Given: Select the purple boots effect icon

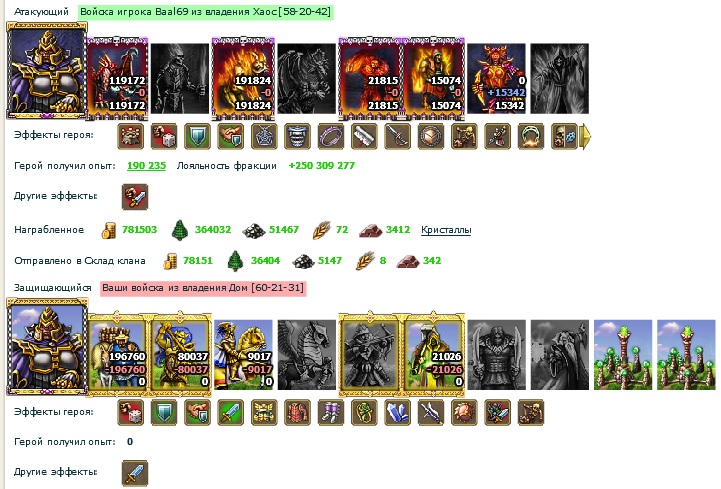Looking at the screenshot, I should pyautogui.click(x=331, y=412).
